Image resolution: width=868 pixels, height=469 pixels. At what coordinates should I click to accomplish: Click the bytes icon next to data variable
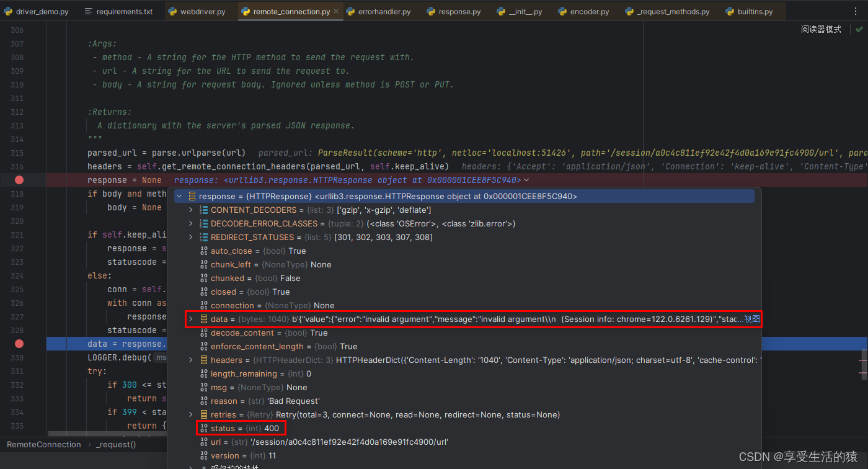pos(203,319)
